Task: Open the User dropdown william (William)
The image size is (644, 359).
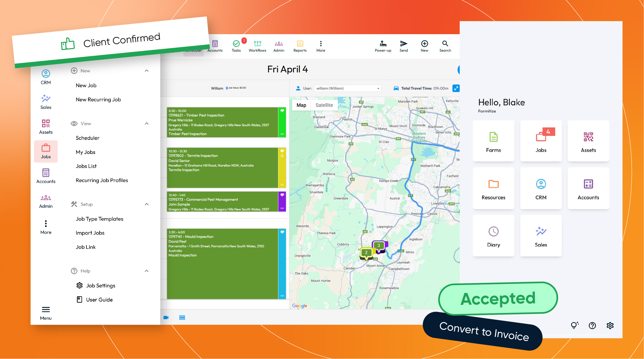Action: 348,88
